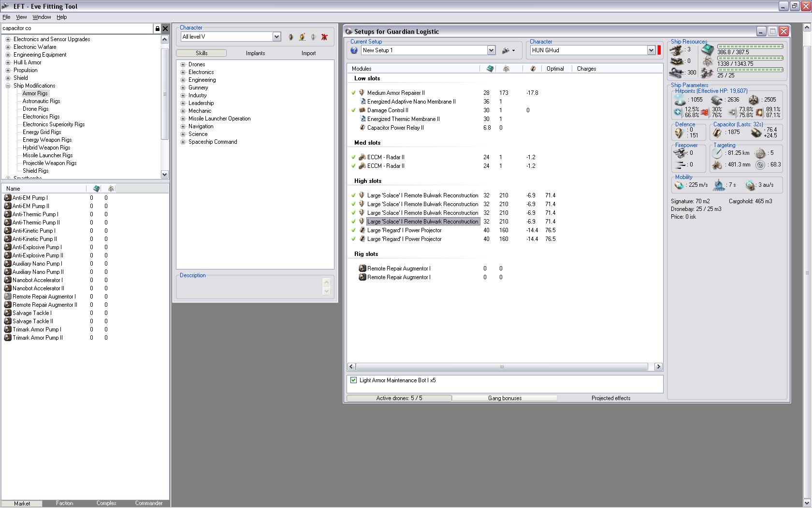Open the Projected effects panel
Image resolution: width=812 pixels, height=508 pixels.
click(x=611, y=398)
